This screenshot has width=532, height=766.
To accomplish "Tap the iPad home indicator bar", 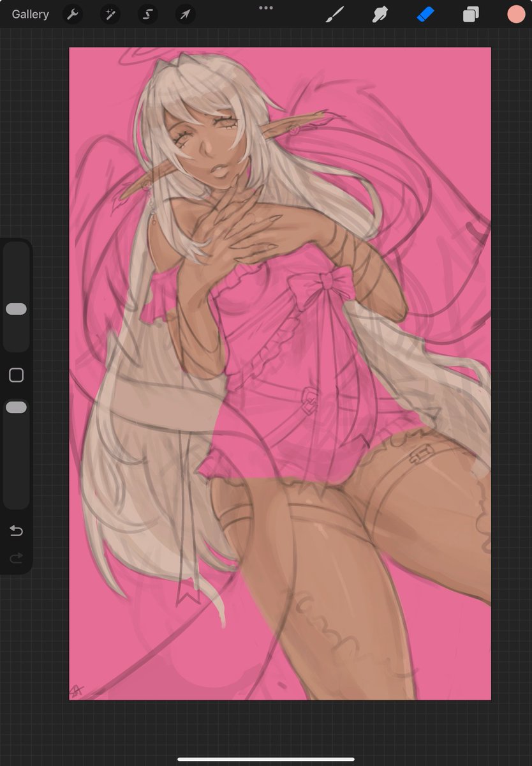I will pos(266,759).
